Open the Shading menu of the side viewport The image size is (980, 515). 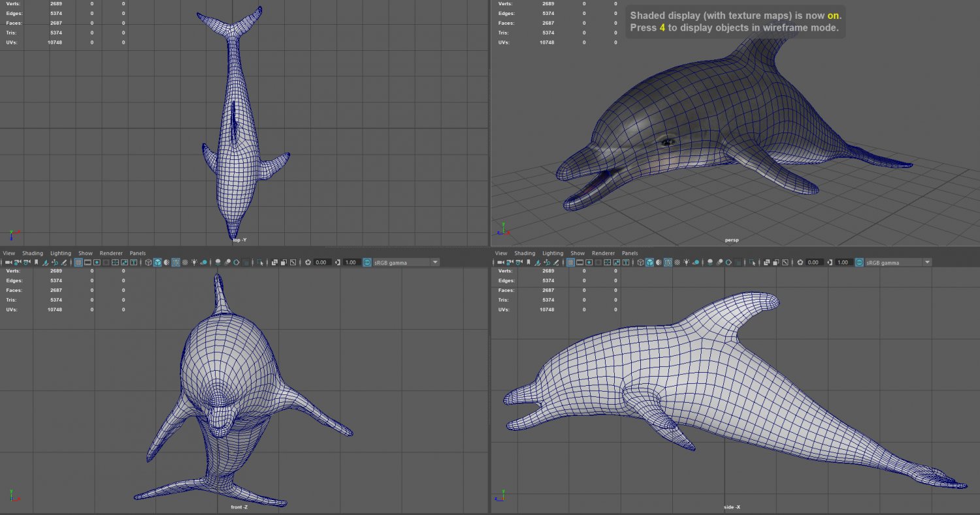(525, 253)
